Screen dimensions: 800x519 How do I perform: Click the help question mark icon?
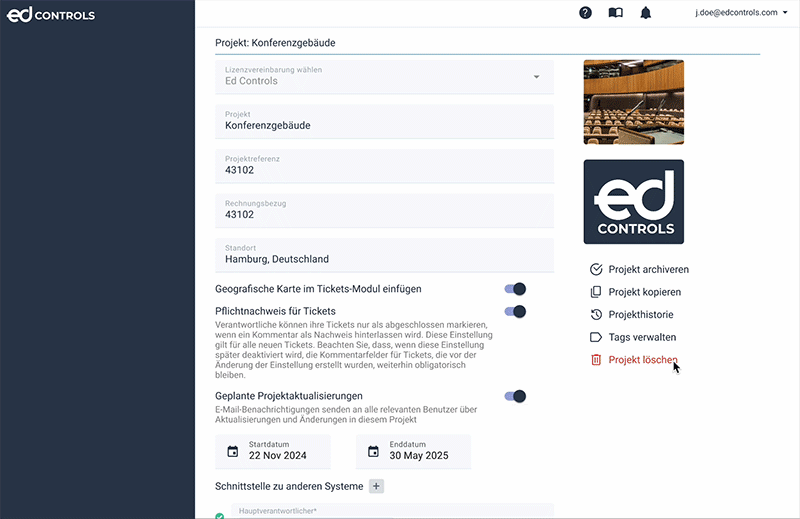[x=585, y=13]
